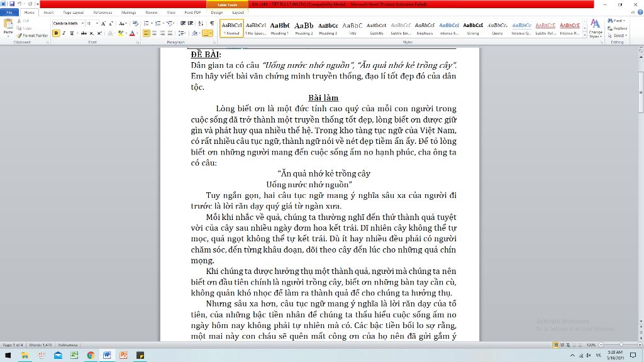Switch to the Page Layout tab
The width and height of the screenshot is (644, 362).
pyautogui.click(x=74, y=13)
